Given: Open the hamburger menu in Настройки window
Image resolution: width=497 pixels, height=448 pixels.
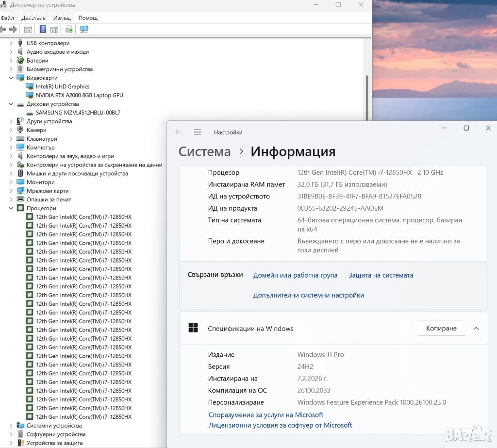Looking at the screenshot, I should 198,132.
